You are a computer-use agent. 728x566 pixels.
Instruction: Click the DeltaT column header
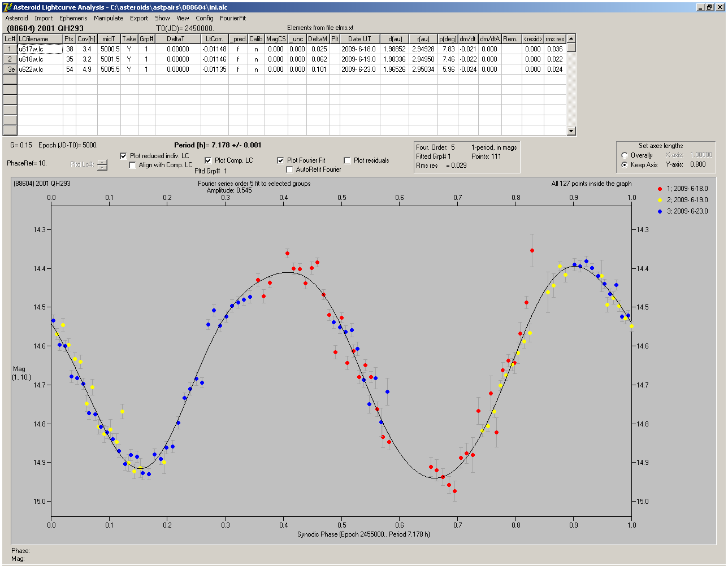click(178, 39)
